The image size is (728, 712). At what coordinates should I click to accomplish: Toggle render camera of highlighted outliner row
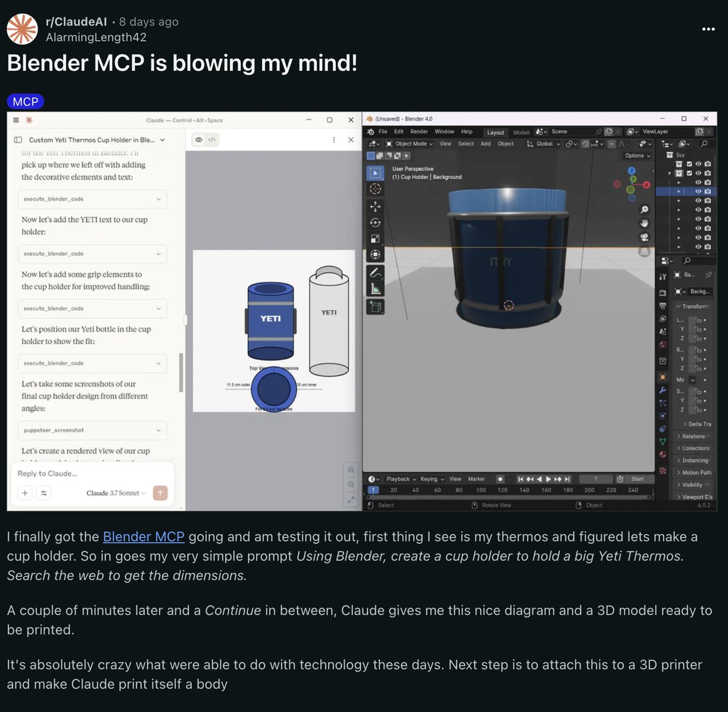(x=707, y=192)
